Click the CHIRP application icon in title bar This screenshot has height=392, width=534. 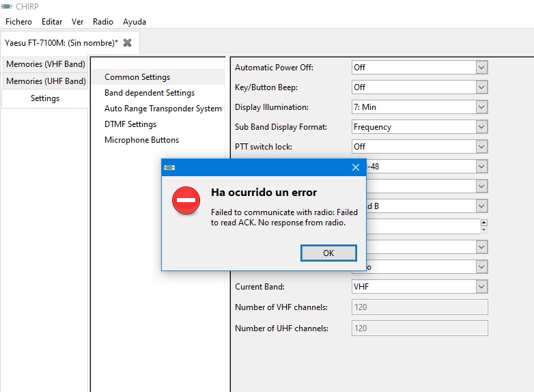pos(6,6)
